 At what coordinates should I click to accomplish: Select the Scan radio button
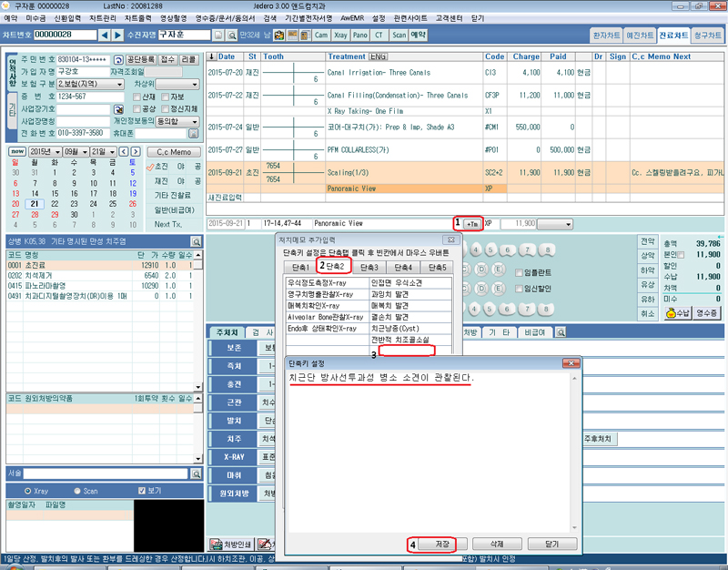pyautogui.click(x=76, y=490)
